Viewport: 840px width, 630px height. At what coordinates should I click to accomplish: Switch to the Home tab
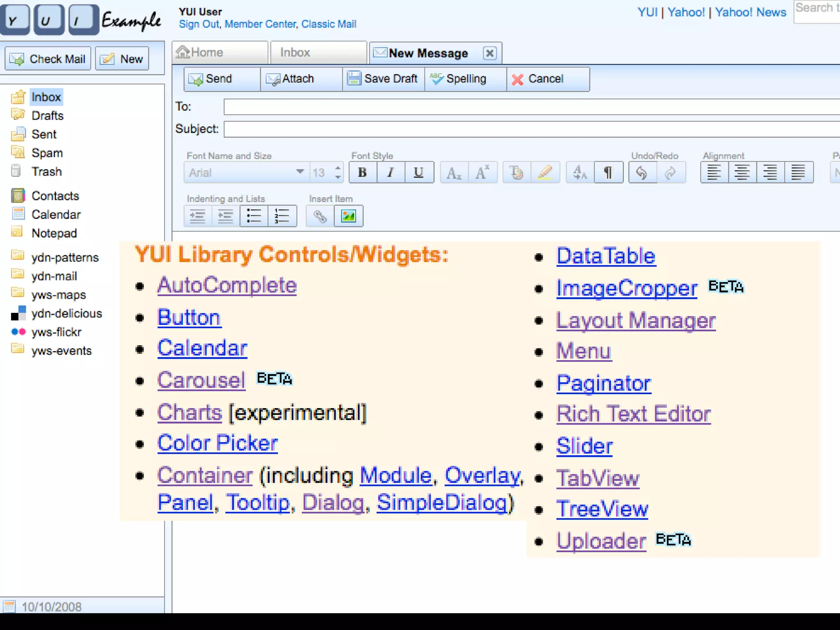click(x=207, y=52)
